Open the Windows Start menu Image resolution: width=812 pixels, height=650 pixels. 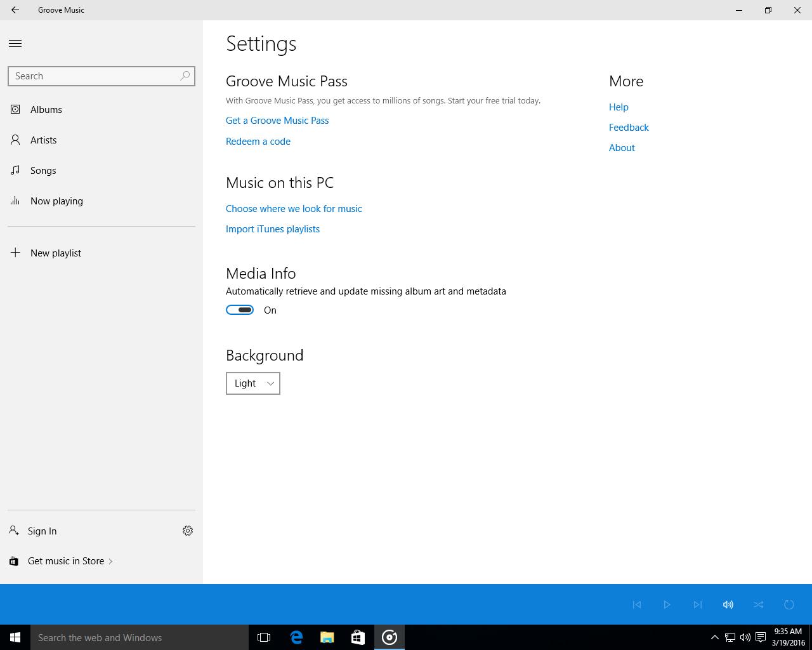[15, 637]
